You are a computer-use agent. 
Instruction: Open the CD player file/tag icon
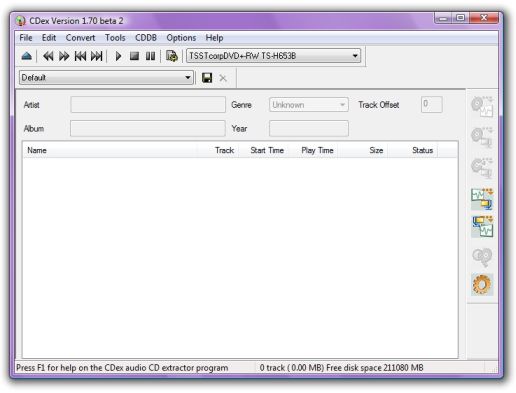point(172,56)
